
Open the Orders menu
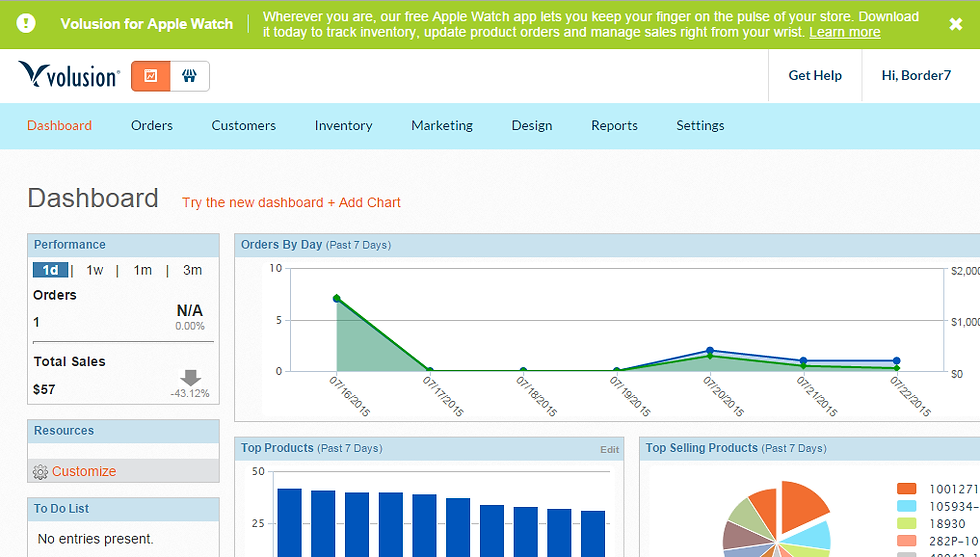pos(152,126)
